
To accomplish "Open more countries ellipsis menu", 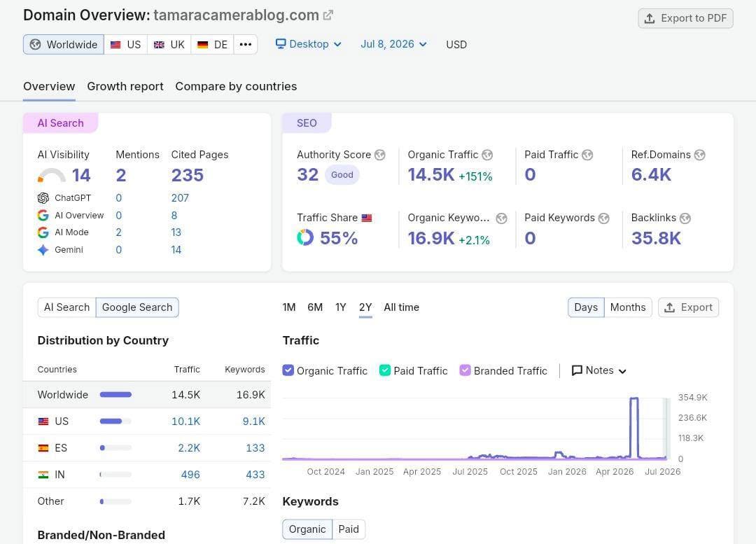I will click(x=246, y=44).
